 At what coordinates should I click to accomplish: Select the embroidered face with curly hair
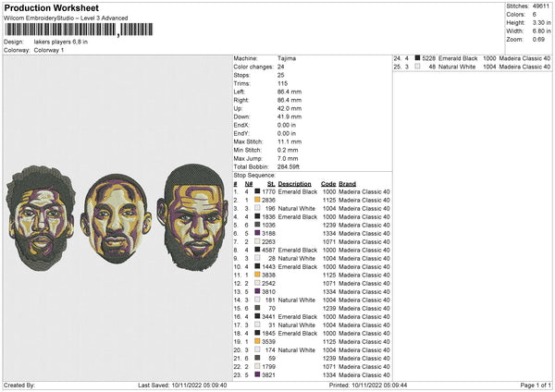coord(41,218)
